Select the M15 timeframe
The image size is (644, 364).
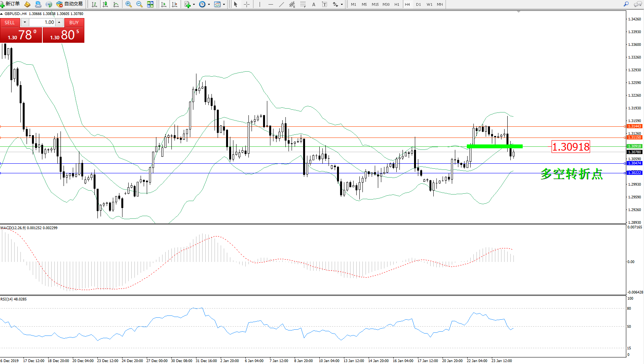coord(375,5)
